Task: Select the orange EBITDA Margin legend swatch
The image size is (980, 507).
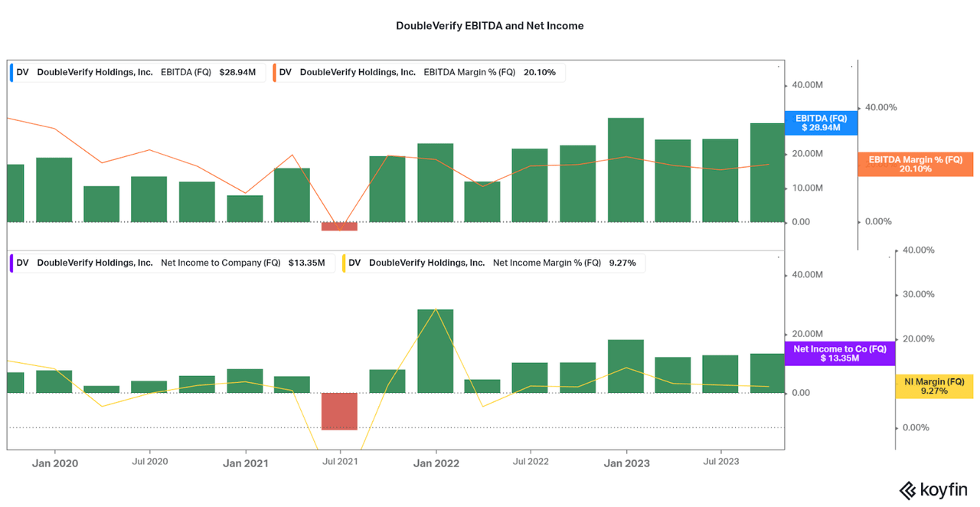Action: (x=275, y=73)
